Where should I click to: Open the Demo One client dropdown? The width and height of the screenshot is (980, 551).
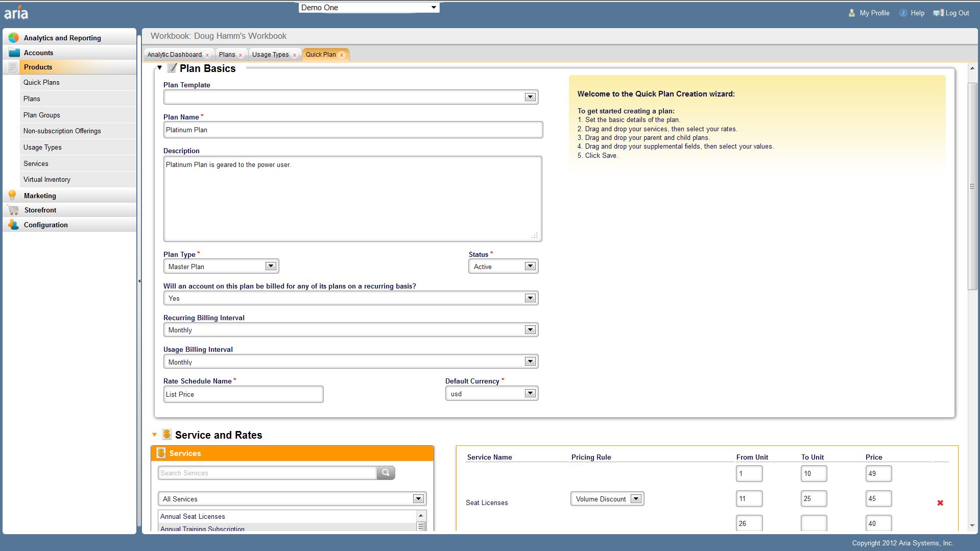click(x=433, y=8)
